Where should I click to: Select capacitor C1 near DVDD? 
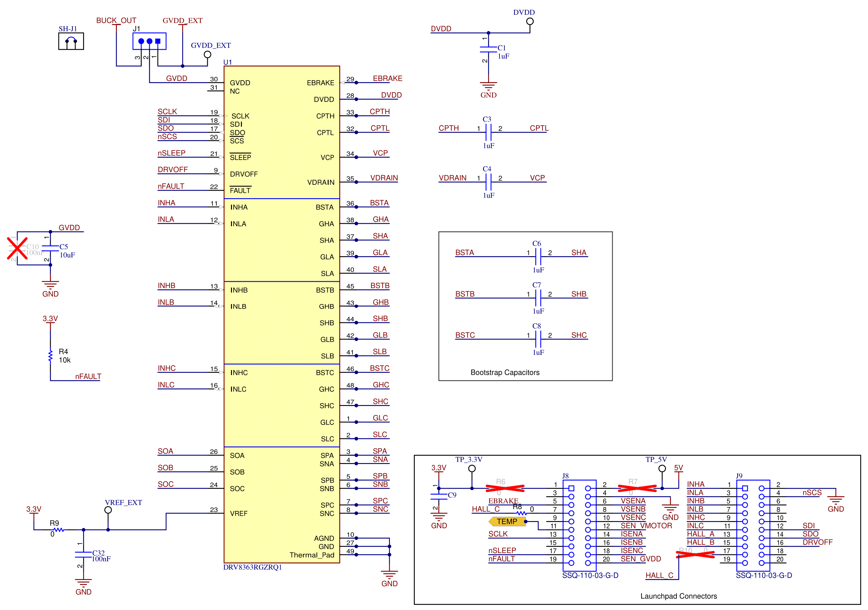click(489, 49)
